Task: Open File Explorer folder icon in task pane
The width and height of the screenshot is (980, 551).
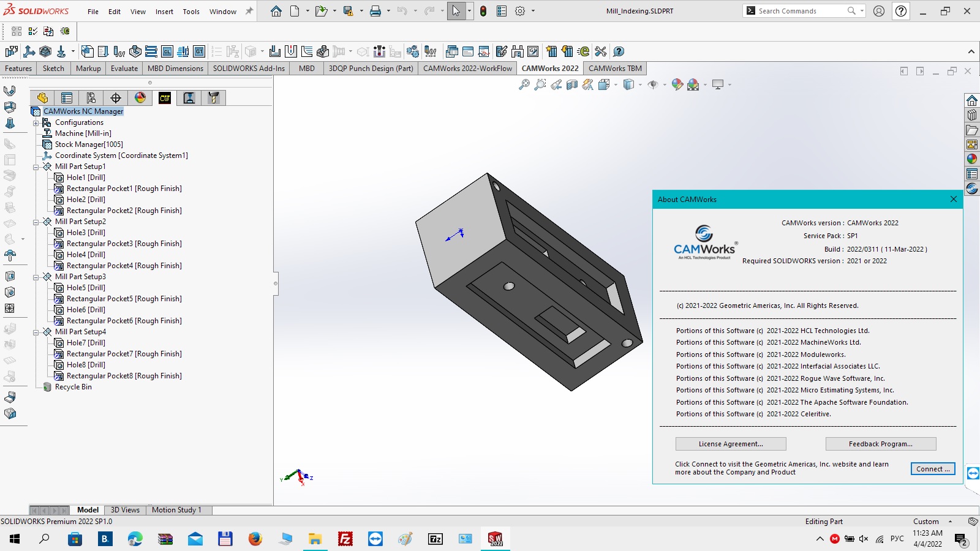Action: coord(972,130)
